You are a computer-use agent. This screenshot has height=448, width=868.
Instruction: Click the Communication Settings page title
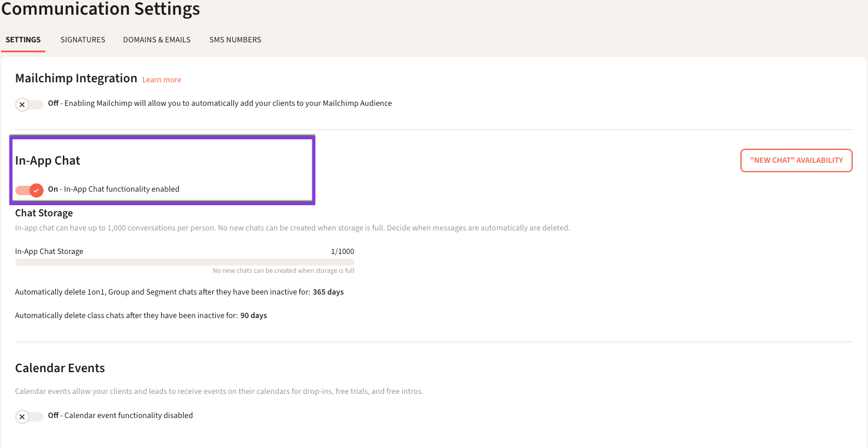pos(101,9)
